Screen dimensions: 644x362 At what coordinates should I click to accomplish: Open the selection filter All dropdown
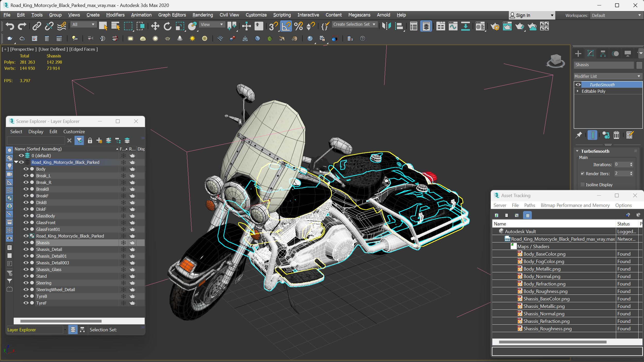tap(83, 24)
